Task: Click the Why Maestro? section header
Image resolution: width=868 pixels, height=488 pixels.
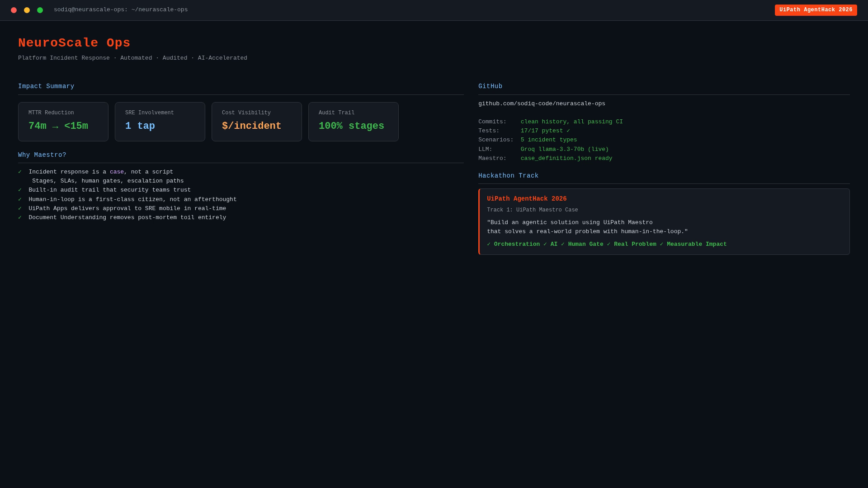Action: coord(42,155)
